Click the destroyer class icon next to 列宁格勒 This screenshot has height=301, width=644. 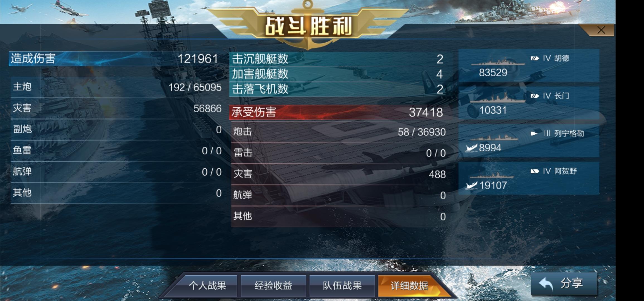coord(534,133)
